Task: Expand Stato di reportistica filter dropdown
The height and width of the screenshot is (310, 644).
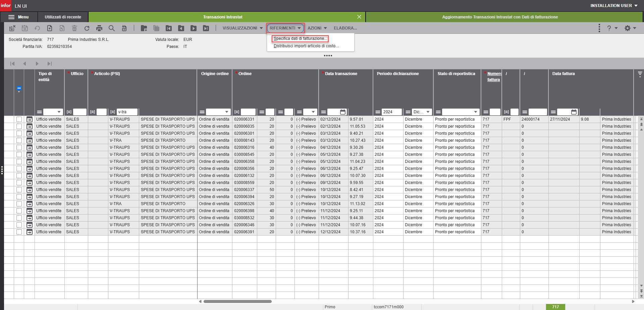Action: 475,112
